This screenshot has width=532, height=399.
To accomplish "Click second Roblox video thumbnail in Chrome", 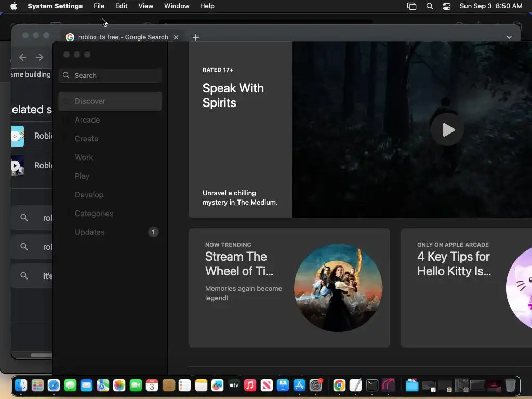I will (x=18, y=166).
